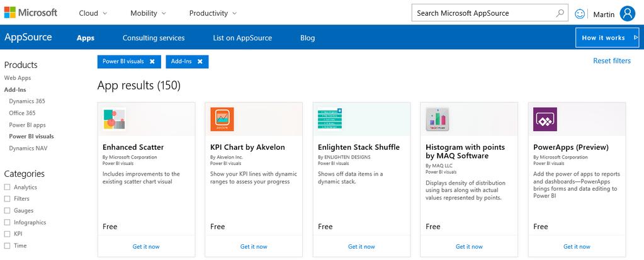Open the Enhanced Scatter app icon
Screen dimensions: 644x260
[x=114, y=120]
